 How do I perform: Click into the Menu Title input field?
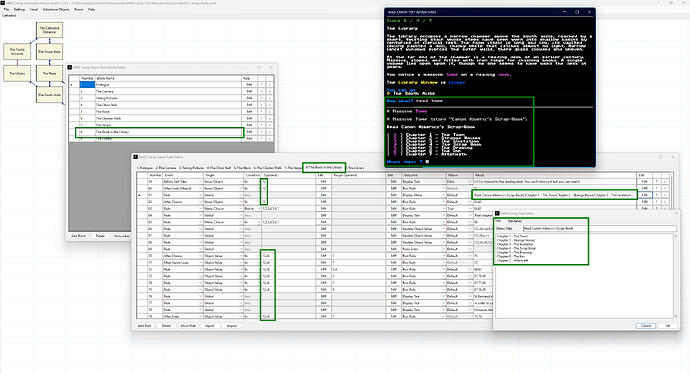pos(599,228)
